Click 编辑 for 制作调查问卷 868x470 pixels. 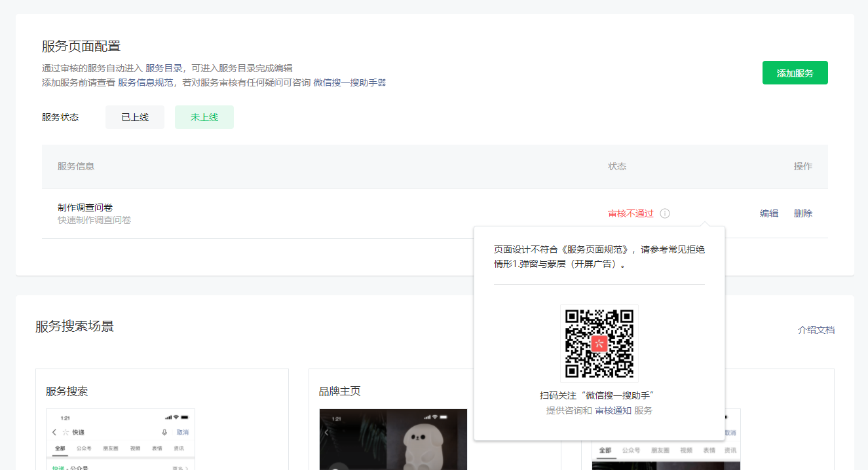click(769, 213)
